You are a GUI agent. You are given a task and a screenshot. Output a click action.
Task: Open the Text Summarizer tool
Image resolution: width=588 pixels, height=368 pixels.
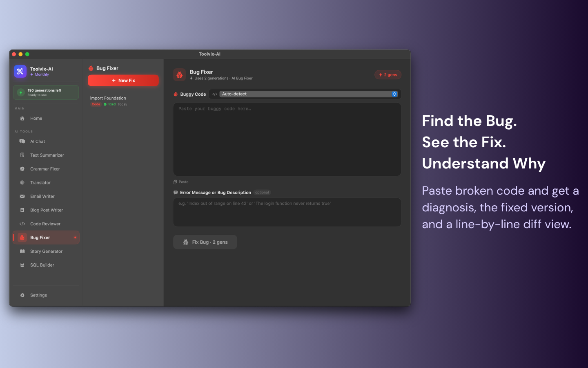click(46, 155)
